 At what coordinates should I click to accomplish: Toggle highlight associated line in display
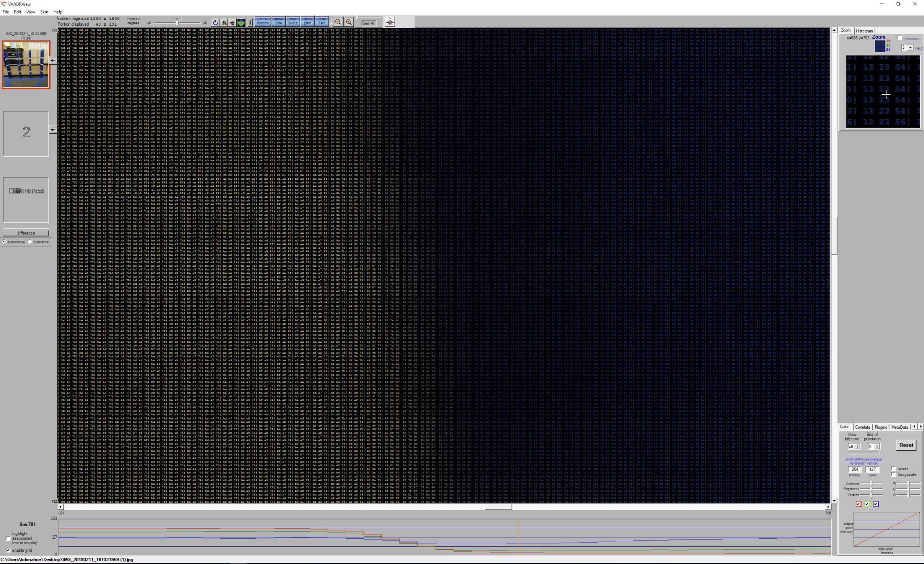[8, 538]
